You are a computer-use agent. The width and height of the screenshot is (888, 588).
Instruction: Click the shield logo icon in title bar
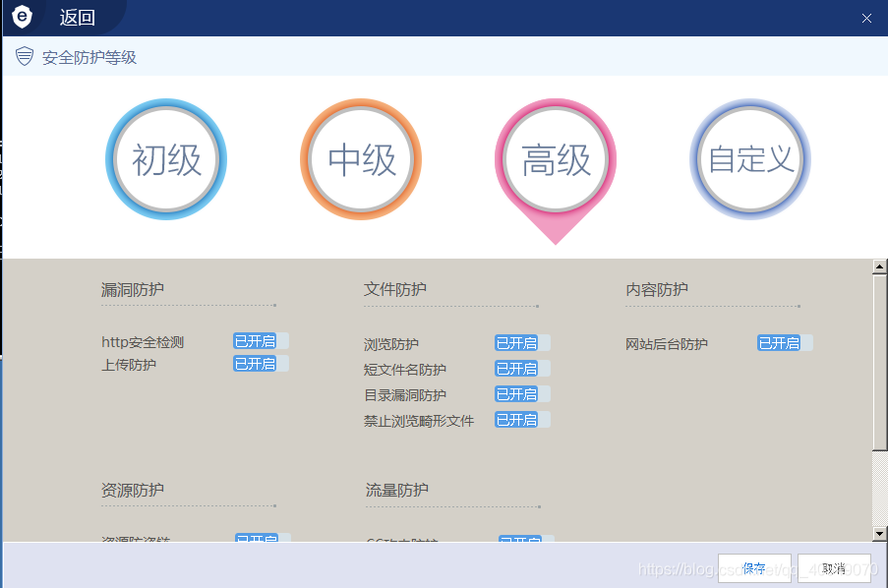point(22,17)
